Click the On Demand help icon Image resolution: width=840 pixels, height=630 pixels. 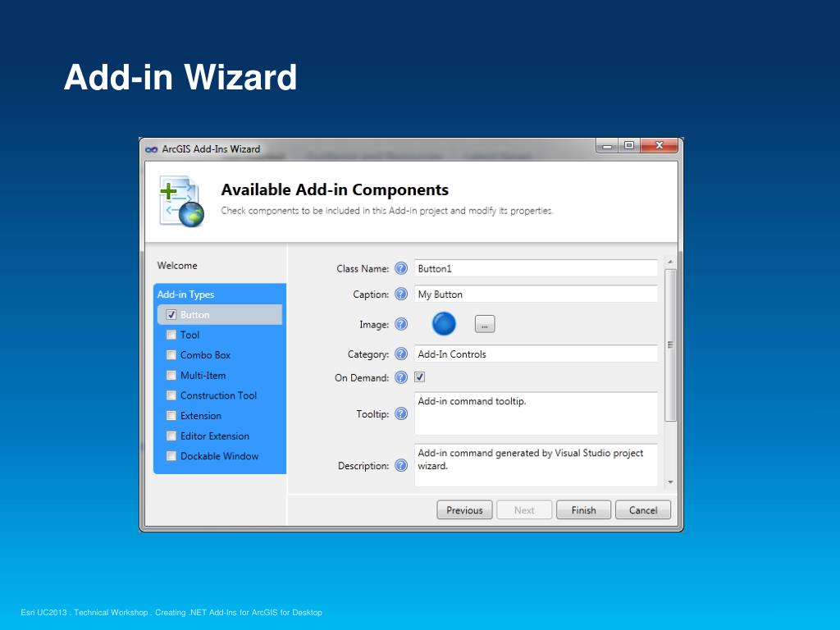coord(401,377)
